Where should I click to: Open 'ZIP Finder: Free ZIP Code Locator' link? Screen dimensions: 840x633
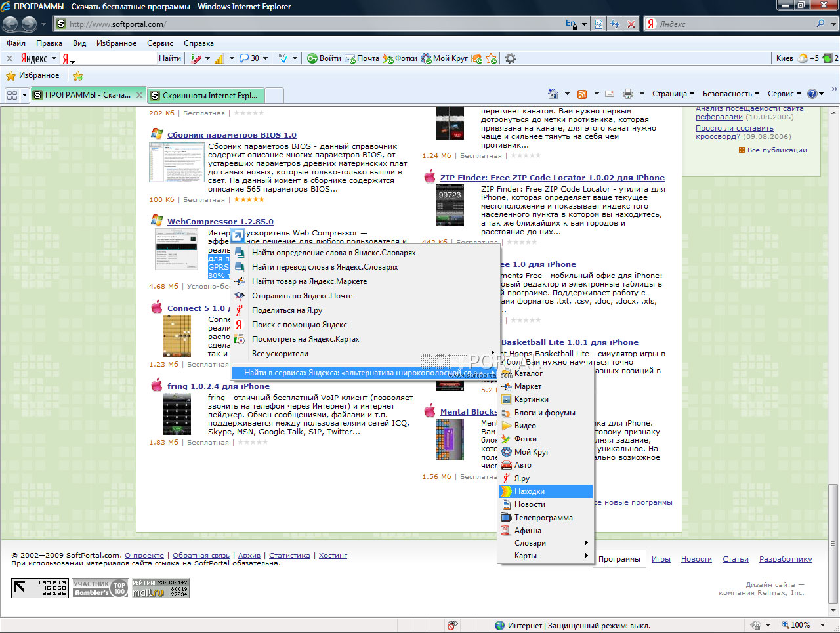[553, 178]
